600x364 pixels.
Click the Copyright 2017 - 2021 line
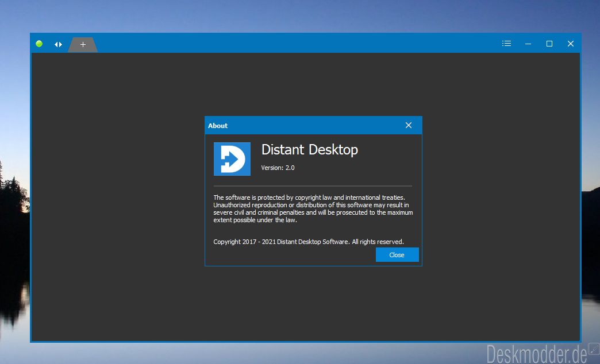tap(309, 242)
